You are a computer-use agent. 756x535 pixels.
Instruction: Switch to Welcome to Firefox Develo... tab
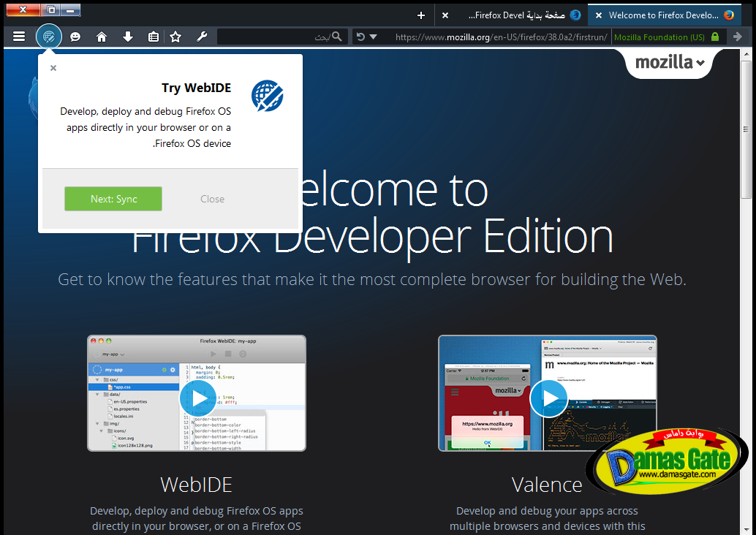coord(664,15)
